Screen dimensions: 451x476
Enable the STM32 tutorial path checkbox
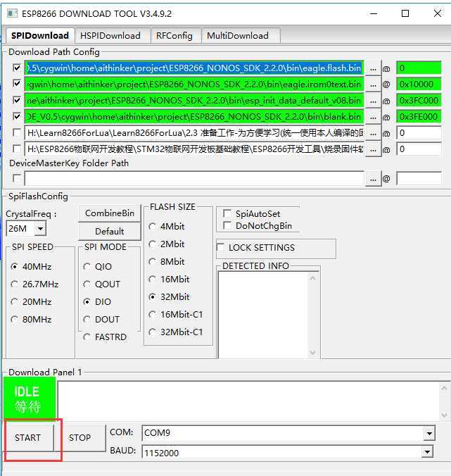(x=17, y=149)
